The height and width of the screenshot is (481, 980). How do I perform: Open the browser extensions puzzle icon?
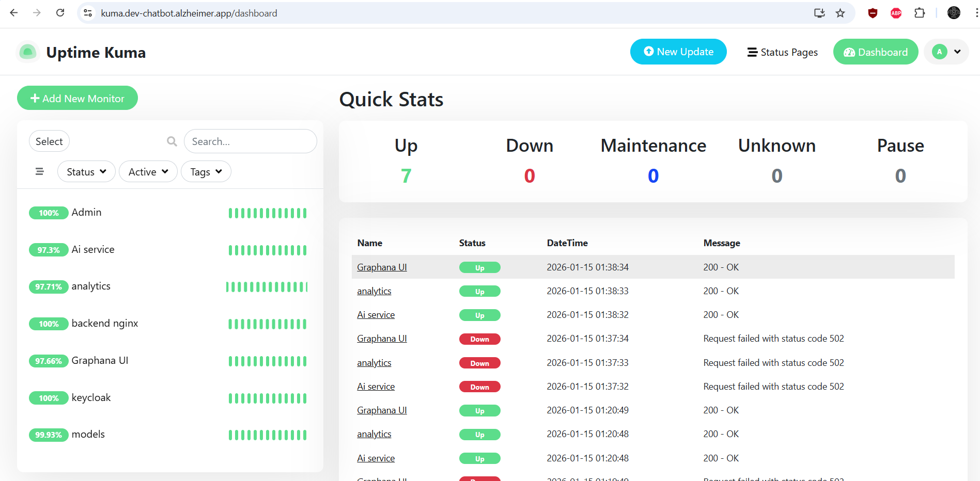pos(920,13)
